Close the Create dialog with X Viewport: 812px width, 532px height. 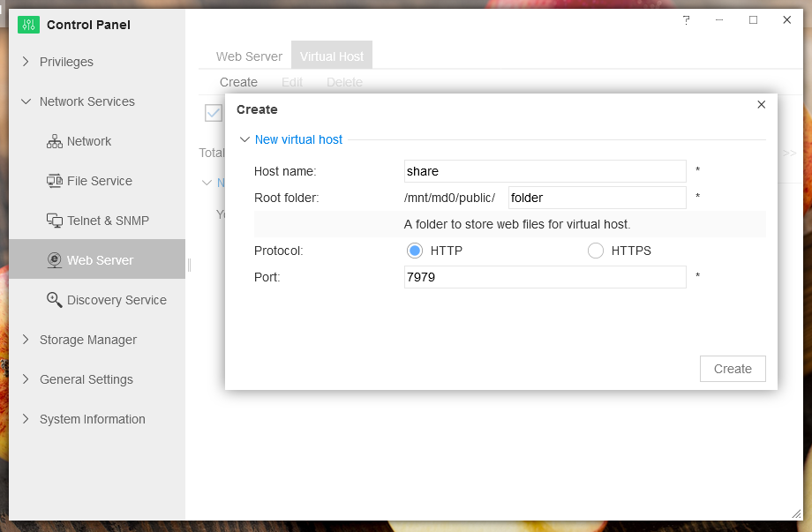click(762, 104)
